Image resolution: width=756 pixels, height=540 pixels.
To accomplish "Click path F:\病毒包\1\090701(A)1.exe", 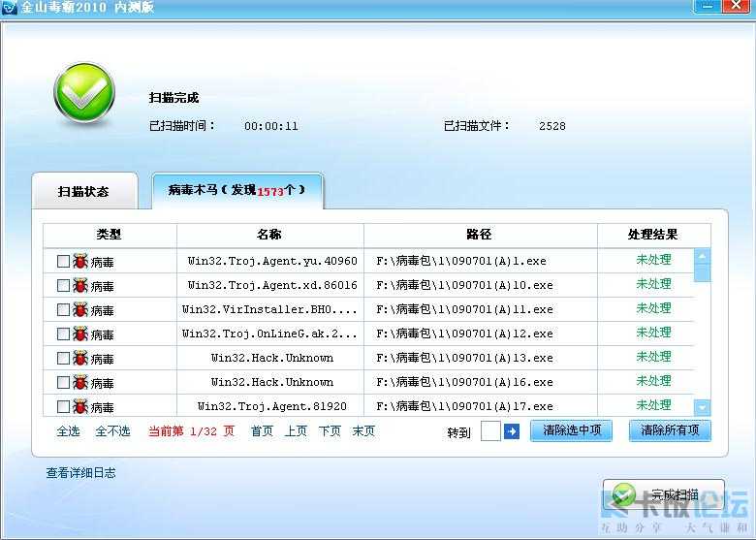I will (x=461, y=262).
